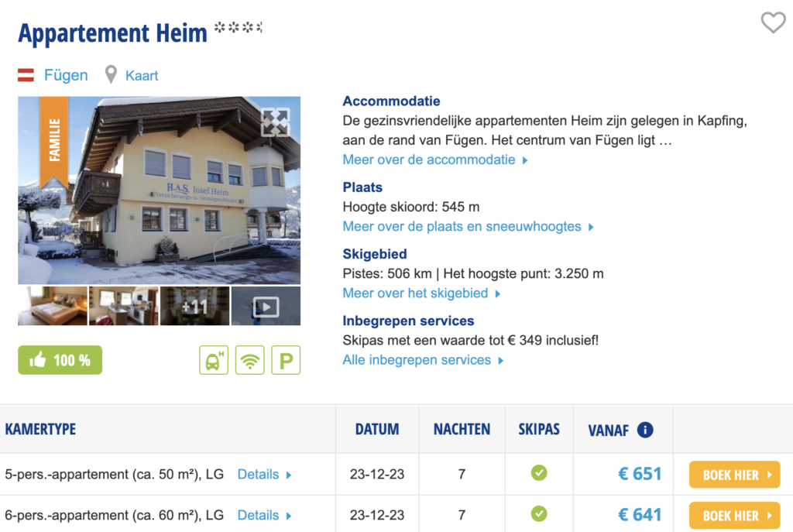The height and width of the screenshot is (532, 793).
Task: Click Boek Hier for the € 651 apartment
Action: 734,475
